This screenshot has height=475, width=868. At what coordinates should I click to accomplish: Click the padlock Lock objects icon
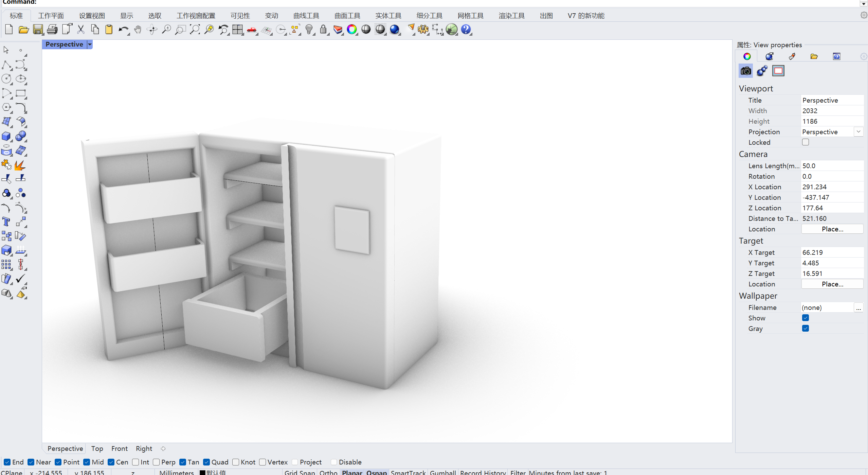(323, 30)
